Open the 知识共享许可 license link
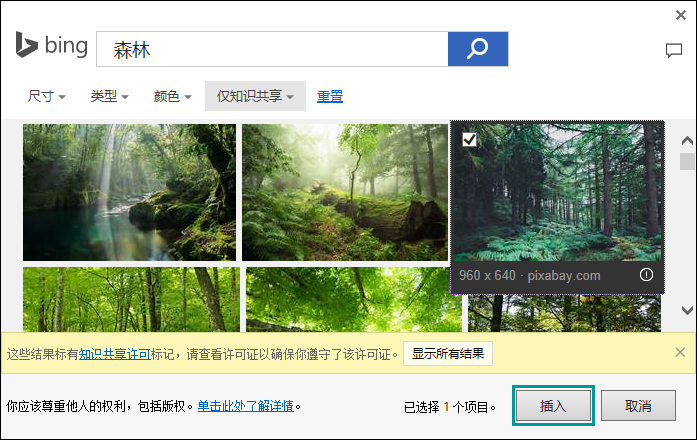Viewport: 697px width, 440px height. (115, 353)
